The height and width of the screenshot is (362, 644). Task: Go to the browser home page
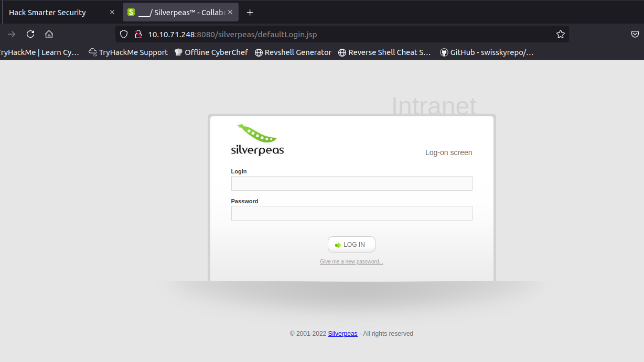pos(49,34)
